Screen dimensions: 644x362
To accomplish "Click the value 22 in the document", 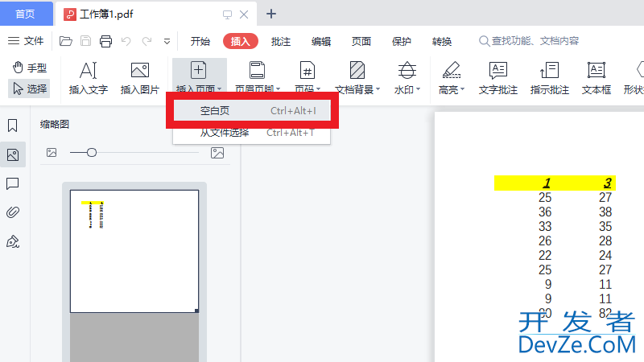I will click(x=545, y=256).
